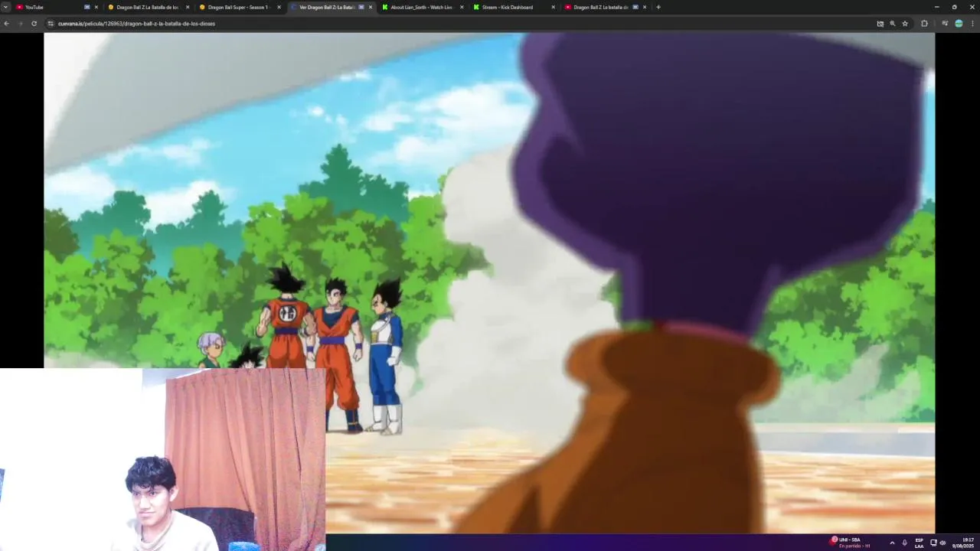This screenshot has height=551, width=980.
Task: Reload the cuevana page
Action: coord(34,24)
